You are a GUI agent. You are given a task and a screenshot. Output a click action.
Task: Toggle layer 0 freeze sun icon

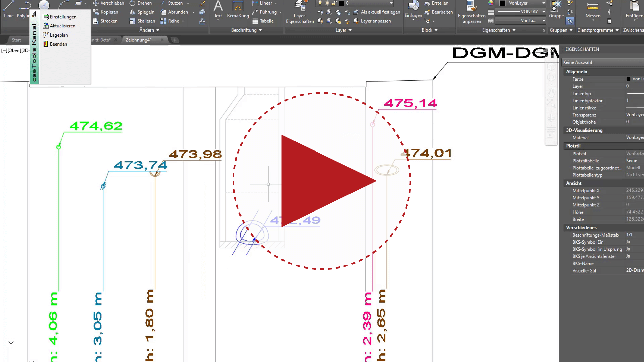coord(327,3)
